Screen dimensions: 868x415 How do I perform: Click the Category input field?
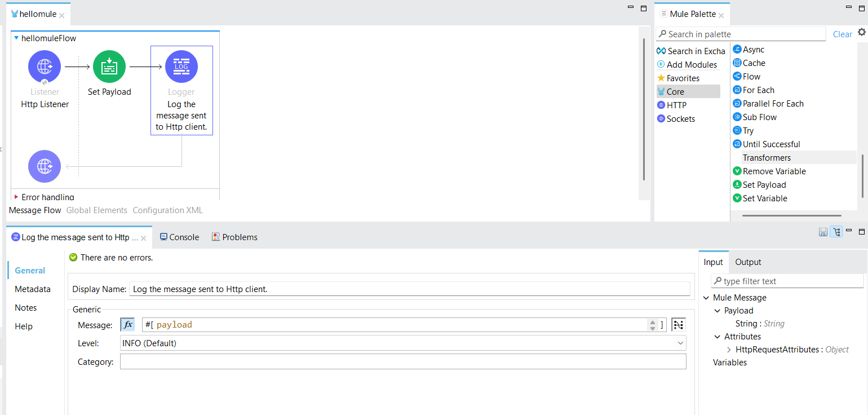(403, 361)
